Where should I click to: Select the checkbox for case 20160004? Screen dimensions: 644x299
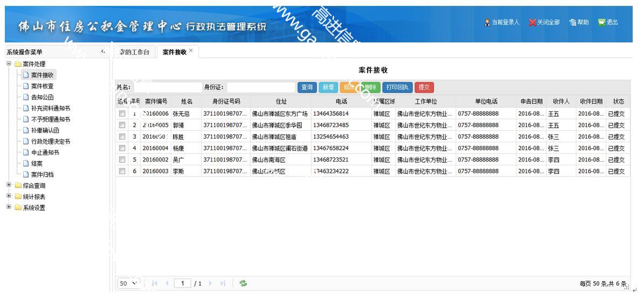click(122, 148)
